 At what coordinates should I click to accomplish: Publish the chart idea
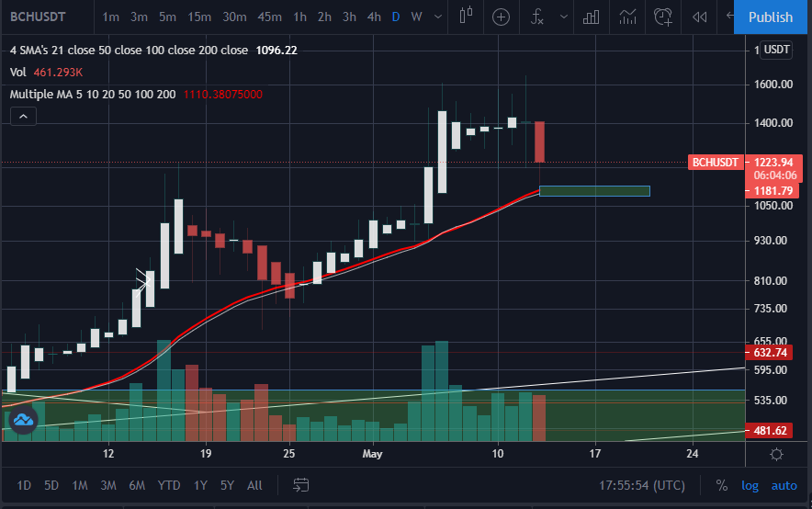click(x=771, y=17)
